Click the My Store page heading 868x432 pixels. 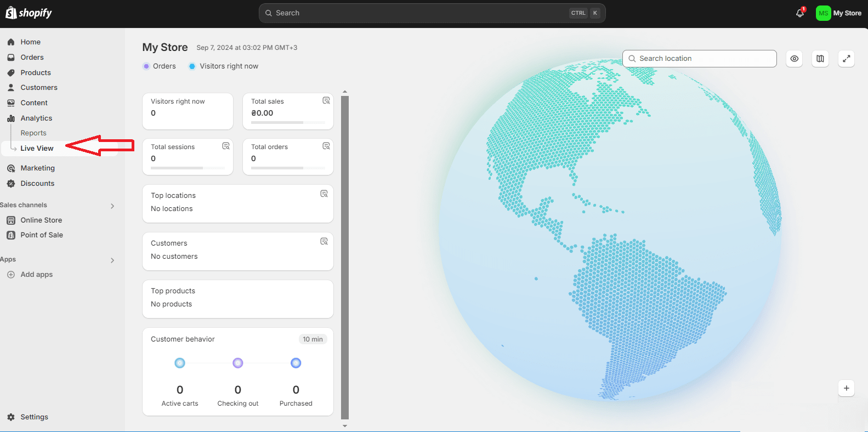pos(165,47)
